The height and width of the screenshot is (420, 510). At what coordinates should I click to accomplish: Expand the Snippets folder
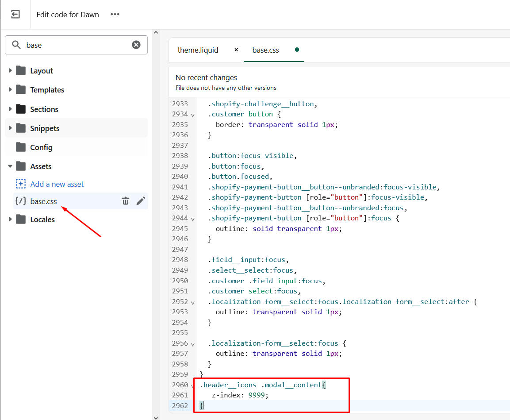coord(10,128)
